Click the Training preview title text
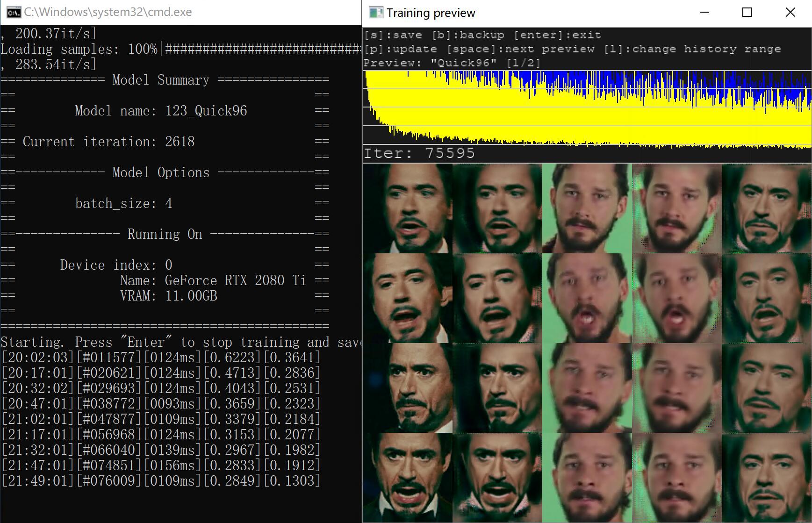Image resolution: width=812 pixels, height=523 pixels. pos(431,13)
